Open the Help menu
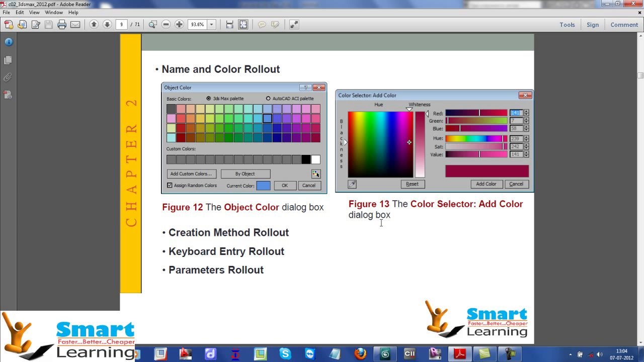The width and height of the screenshot is (644, 362). pos(73,12)
